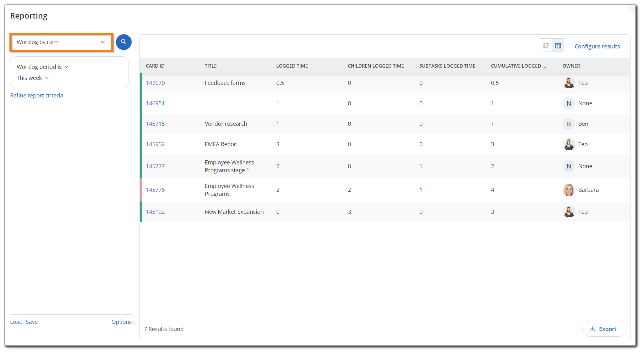
Task: Click the OWNER column header
Action: (571, 66)
